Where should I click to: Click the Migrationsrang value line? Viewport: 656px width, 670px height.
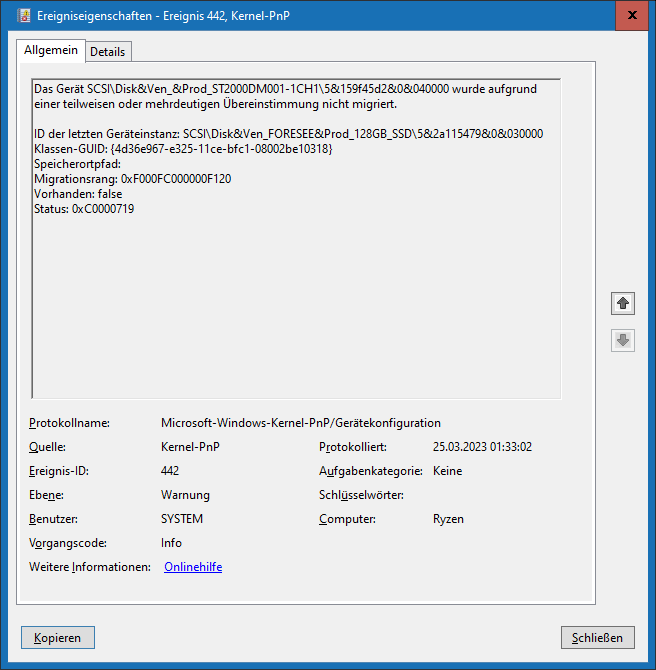(x=132, y=179)
